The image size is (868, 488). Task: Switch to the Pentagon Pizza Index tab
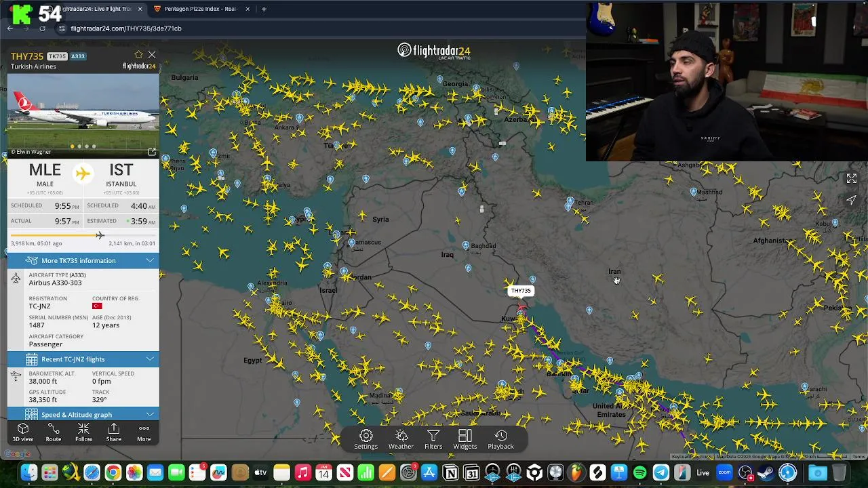200,9
